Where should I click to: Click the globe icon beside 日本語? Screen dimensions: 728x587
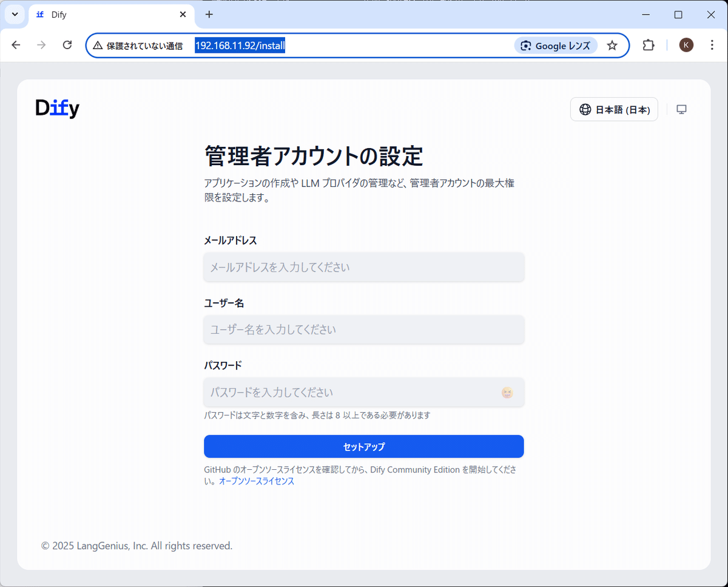coord(585,109)
